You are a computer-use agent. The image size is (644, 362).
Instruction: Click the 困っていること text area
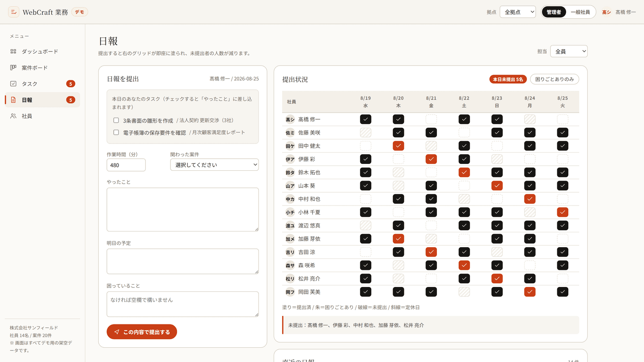tap(182, 304)
